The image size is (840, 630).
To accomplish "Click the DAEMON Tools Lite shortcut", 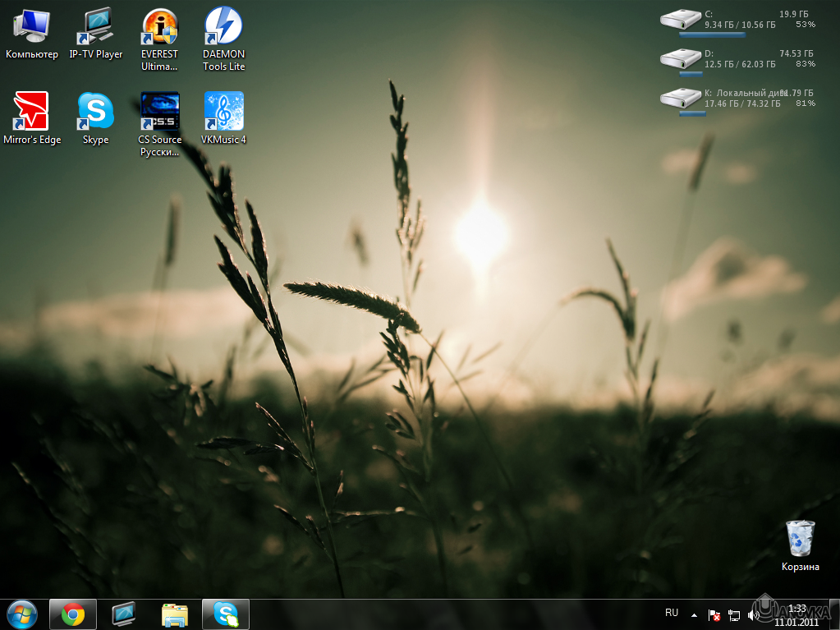I will [x=223, y=28].
